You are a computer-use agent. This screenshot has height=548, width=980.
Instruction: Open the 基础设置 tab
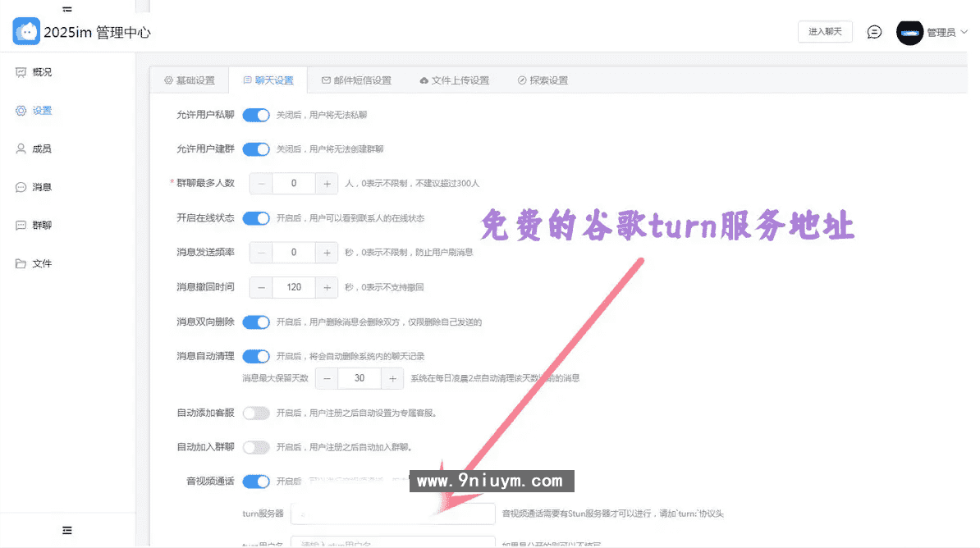(191, 80)
